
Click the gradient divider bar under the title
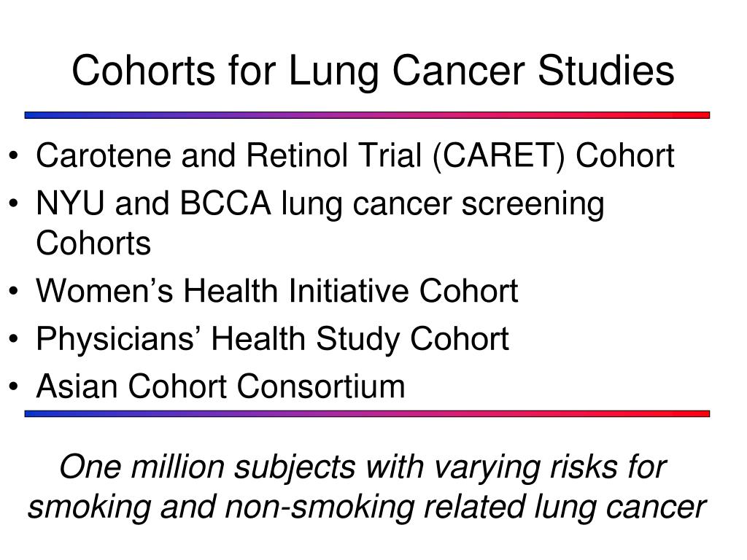[368, 115]
